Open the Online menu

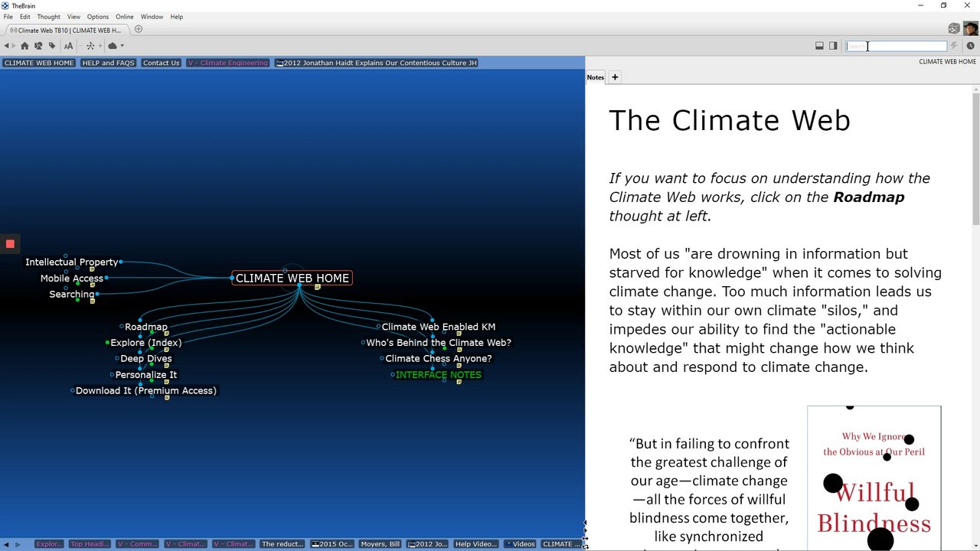[125, 17]
